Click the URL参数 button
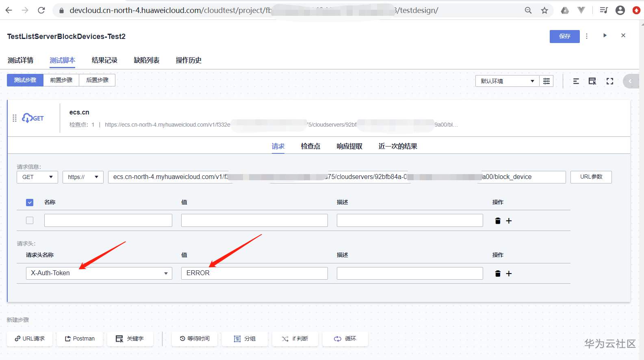 click(591, 177)
